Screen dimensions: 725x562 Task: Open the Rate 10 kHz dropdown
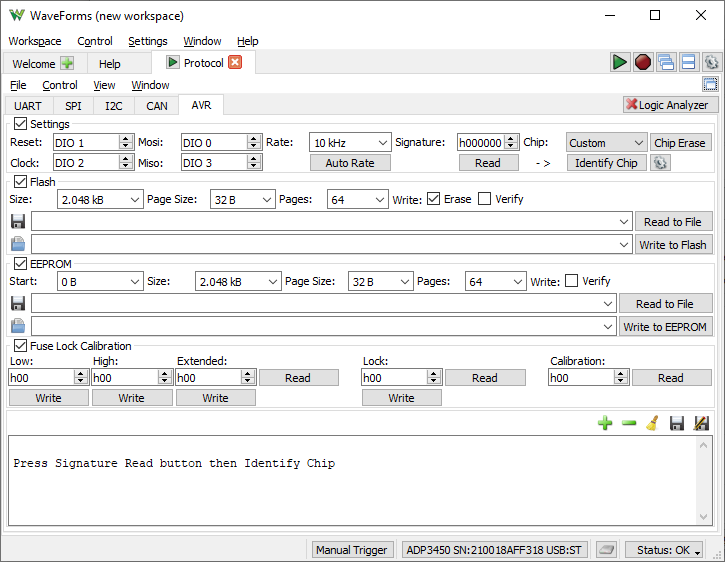(350, 142)
